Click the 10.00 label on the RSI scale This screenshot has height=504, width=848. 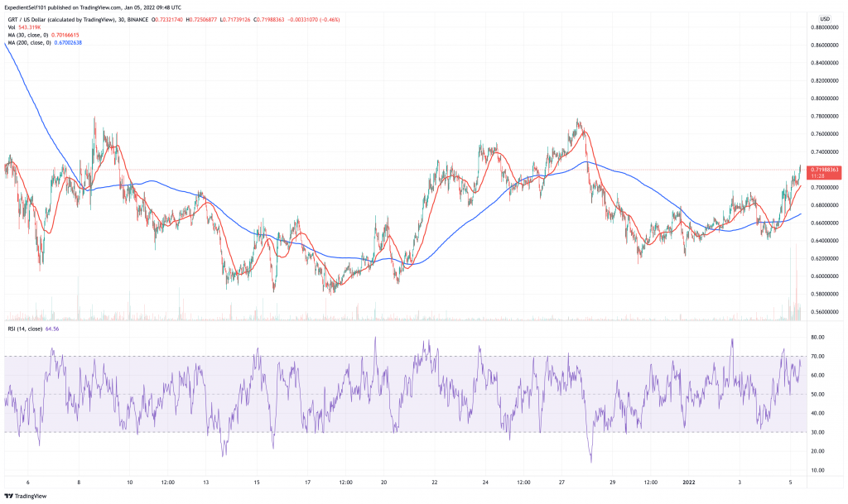tap(817, 471)
